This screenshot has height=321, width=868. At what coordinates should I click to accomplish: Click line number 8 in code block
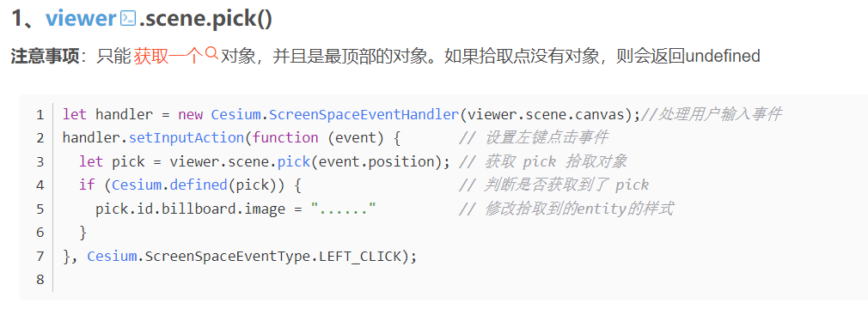(x=40, y=280)
